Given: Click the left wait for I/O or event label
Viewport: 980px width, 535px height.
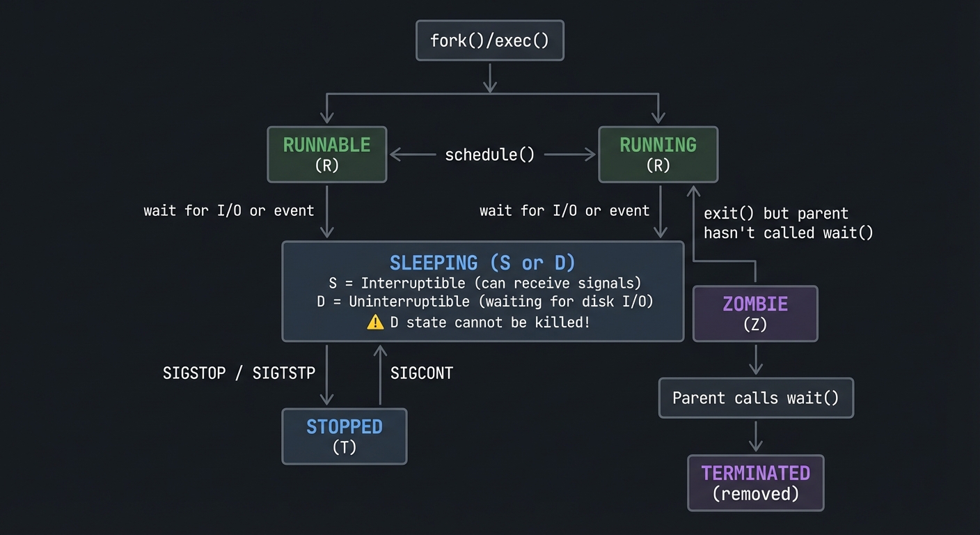Looking at the screenshot, I should 228,210.
